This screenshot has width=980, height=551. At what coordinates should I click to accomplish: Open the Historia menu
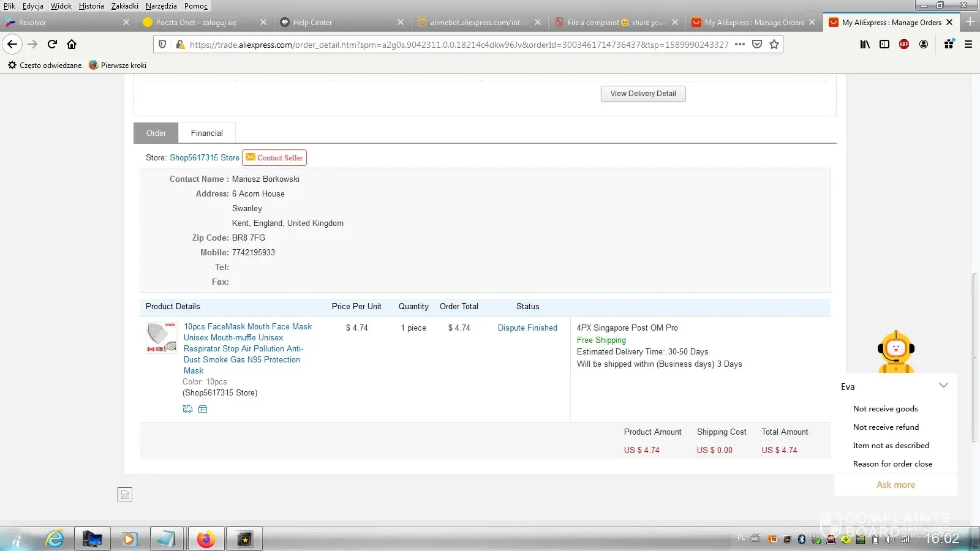[x=91, y=6]
